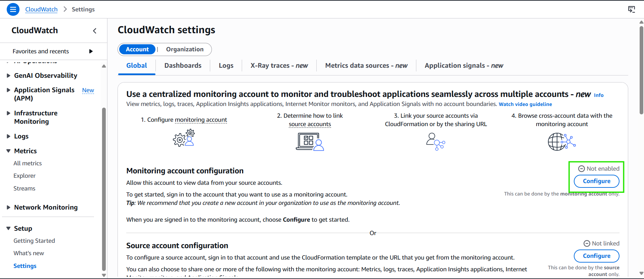Open the X-Ray traces tab
The image size is (644, 279).
[279, 66]
